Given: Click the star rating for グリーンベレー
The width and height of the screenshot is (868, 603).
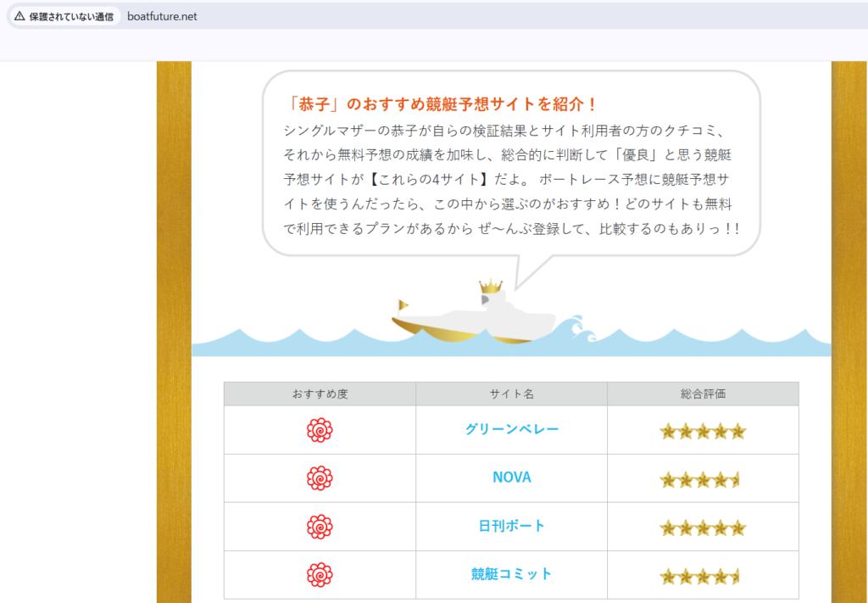Looking at the screenshot, I should [x=703, y=432].
